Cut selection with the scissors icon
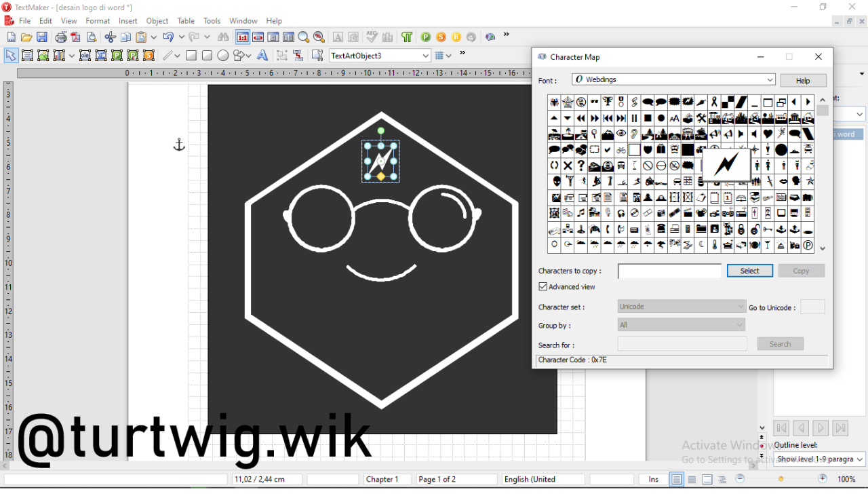This screenshot has width=868, height=498. click(x=111, y=37)
